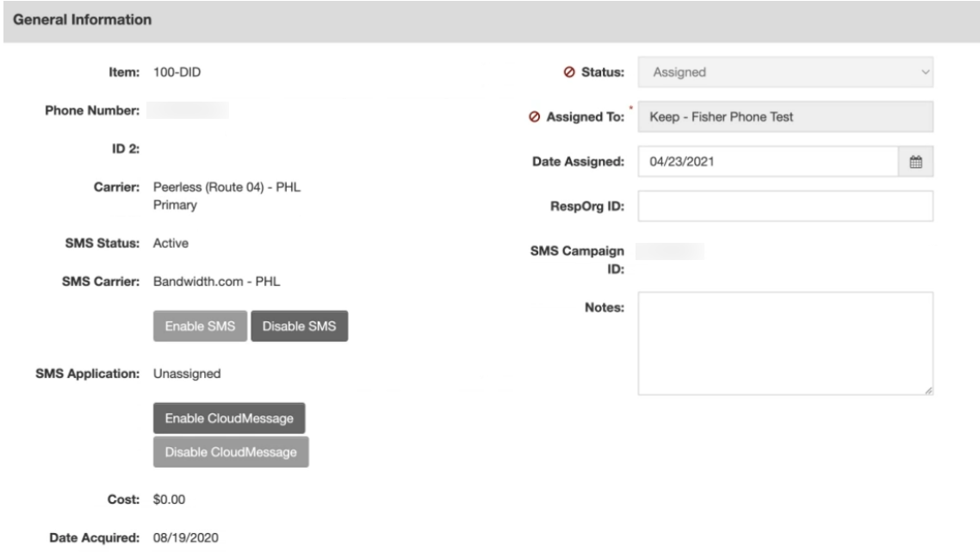980x558 pixels.
Task: Click the Notes label
Action: click(605, 307)
